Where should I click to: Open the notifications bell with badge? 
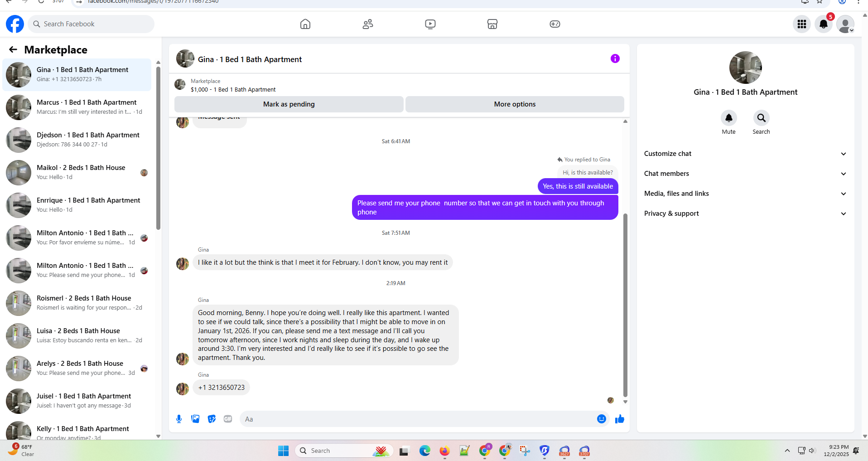[824, 24]
